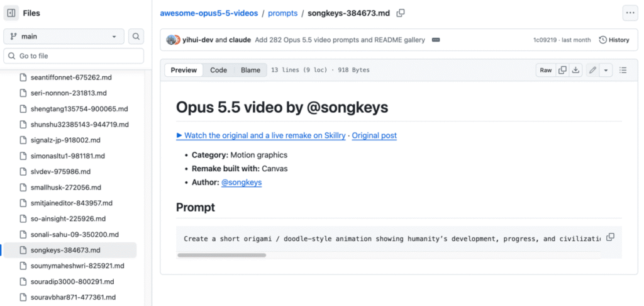Open the three-dot more options menu
Viewport: 644px width, 306px height.
pyautogui.click(x=630, y=13)
